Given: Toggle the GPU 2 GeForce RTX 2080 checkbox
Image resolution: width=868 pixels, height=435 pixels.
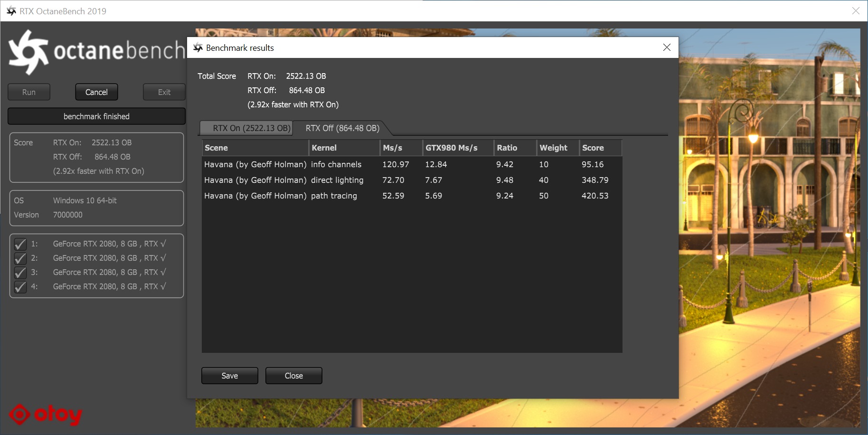Looking at the screenshot, I should (20, 258).
